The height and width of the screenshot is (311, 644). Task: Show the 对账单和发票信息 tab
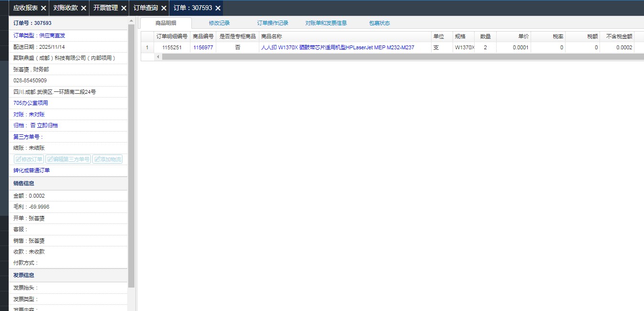point(326,23)
